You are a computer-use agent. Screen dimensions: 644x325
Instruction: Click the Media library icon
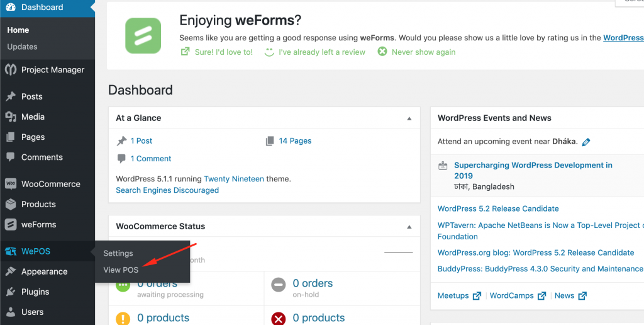click(x=11, y=117)
